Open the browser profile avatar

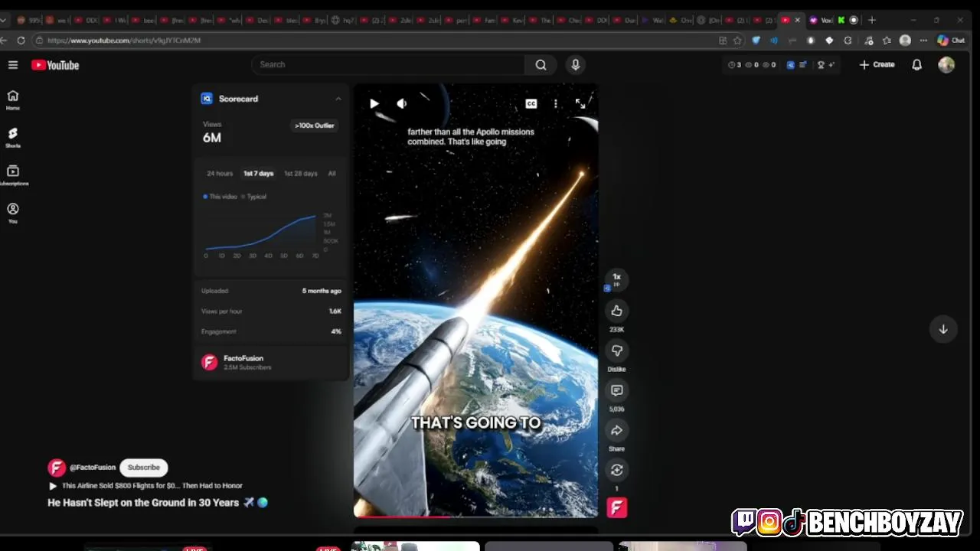(905, 41)
